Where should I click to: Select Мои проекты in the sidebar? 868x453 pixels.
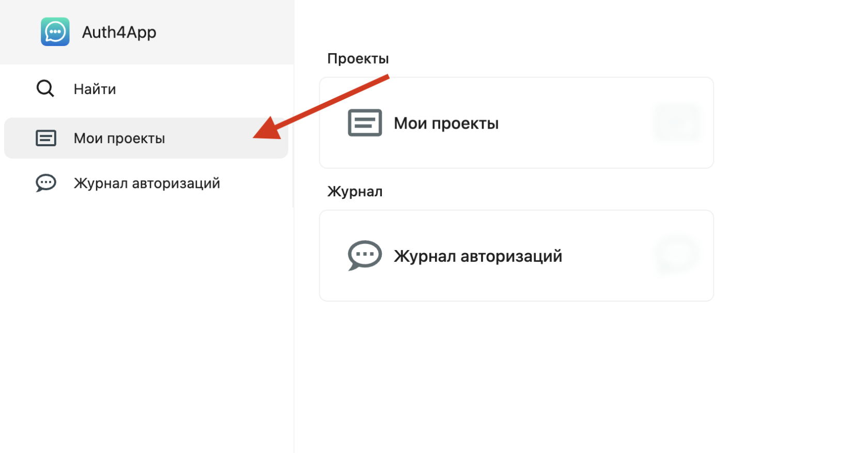(x=146, y=138)
